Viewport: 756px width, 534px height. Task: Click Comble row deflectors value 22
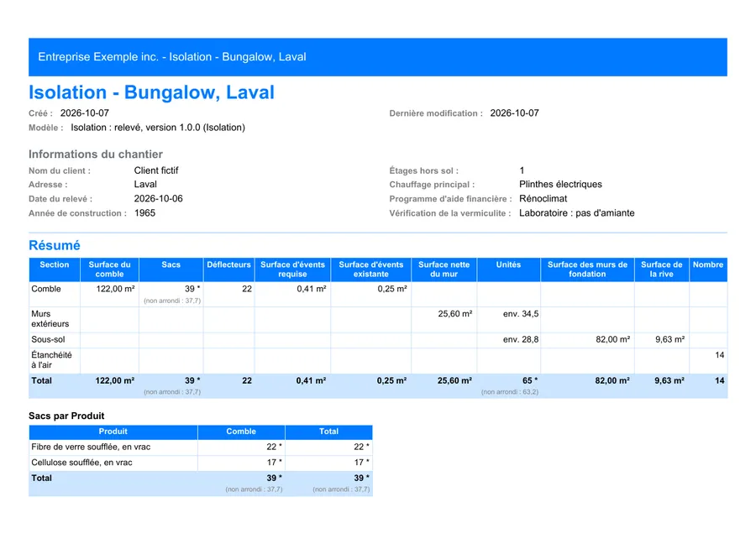[x=247, y=289]
